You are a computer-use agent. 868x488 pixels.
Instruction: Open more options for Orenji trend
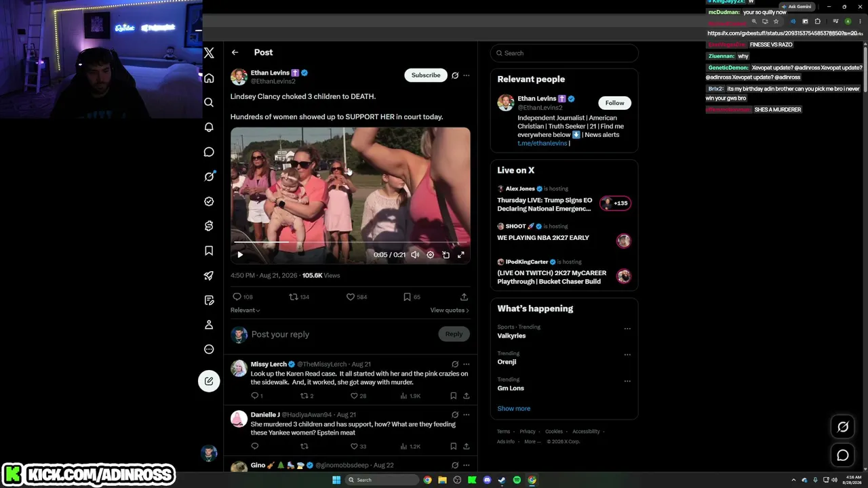tap(627, 354)
